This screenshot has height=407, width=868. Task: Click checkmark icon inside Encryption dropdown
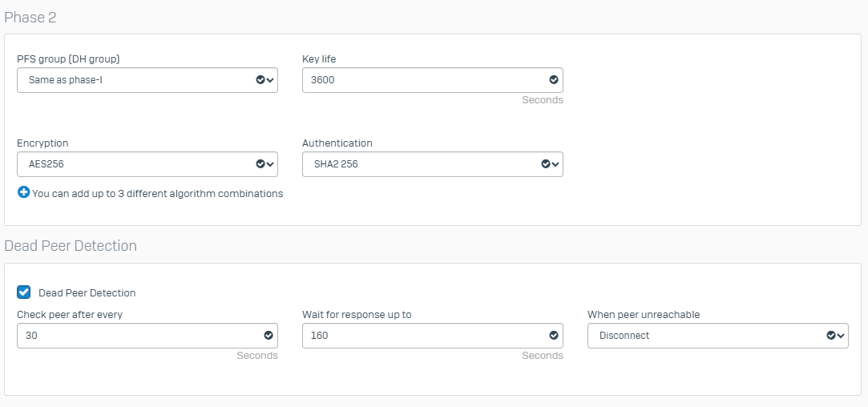[260, 163]
